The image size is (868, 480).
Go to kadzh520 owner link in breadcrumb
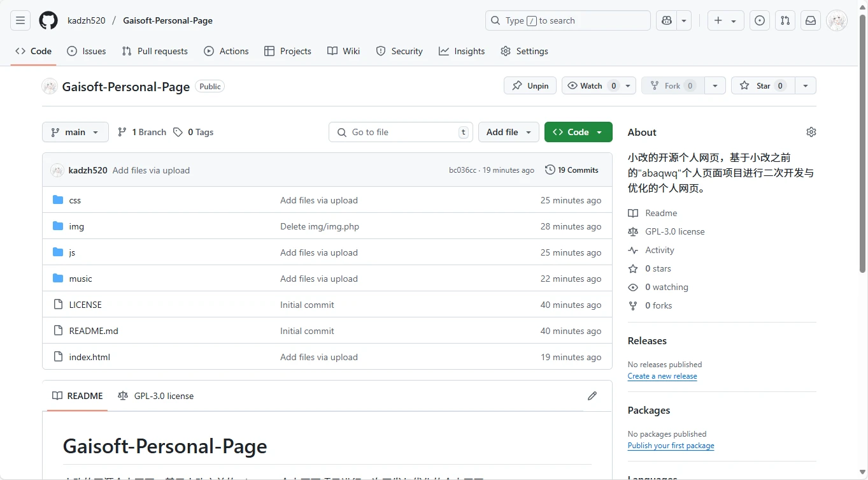[x=87, y=20]
